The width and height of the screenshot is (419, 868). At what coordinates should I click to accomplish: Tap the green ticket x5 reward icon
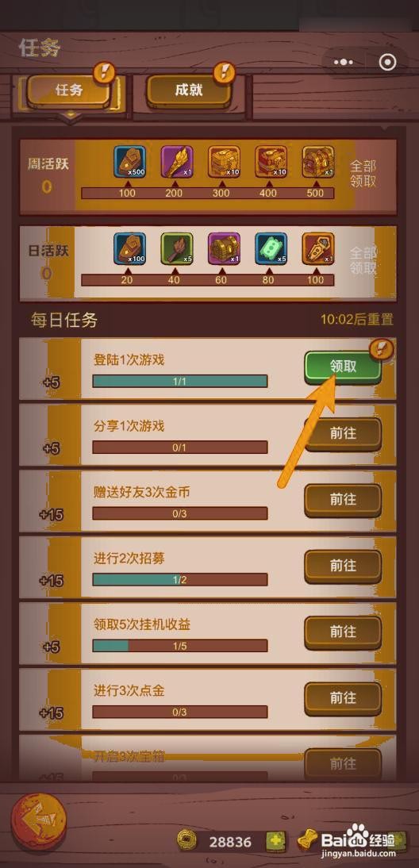(271, 248)
